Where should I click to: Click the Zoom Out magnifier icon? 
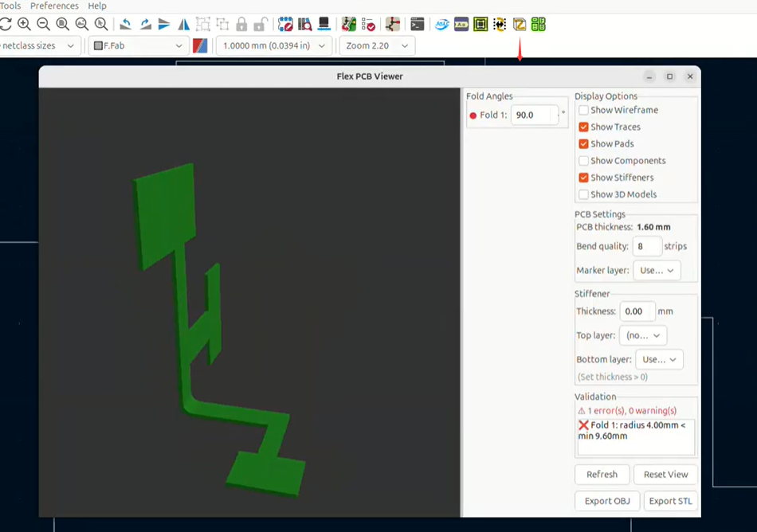(43, 24)
